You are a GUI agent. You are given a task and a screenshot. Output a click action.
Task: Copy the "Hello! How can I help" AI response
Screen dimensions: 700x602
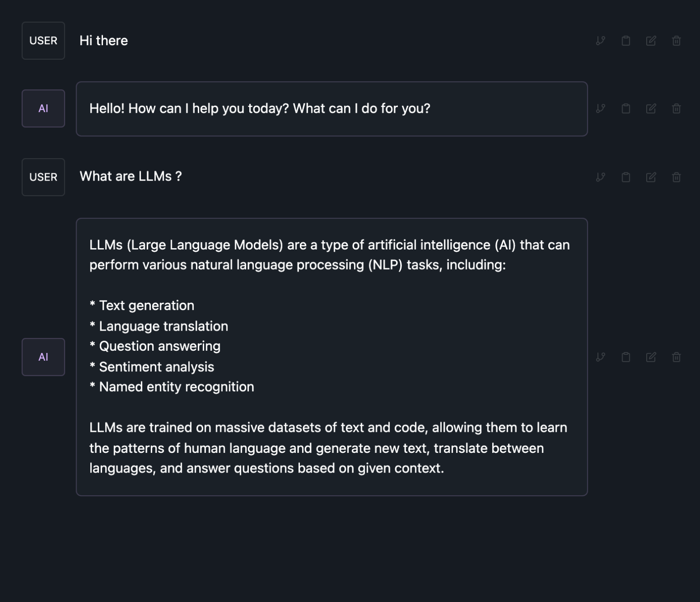626,109
